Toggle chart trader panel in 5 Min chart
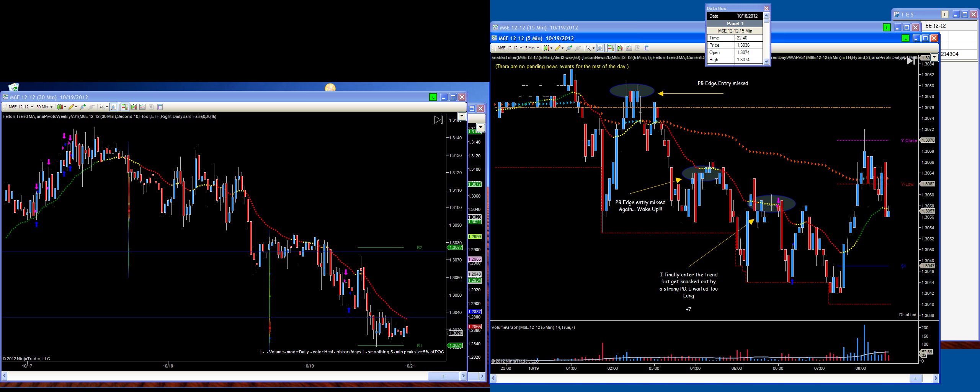The height and width of the screenshot is (392, 980). pos(611,48)
